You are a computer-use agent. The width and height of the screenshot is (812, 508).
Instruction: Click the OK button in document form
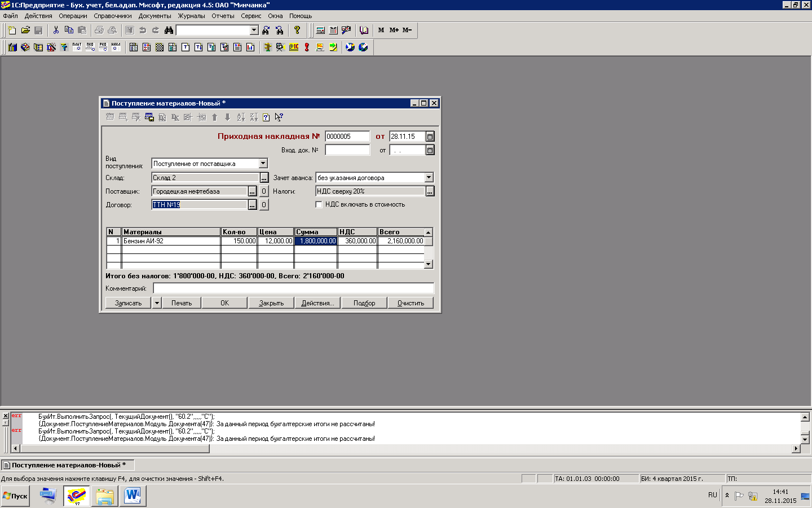point(224,303)
